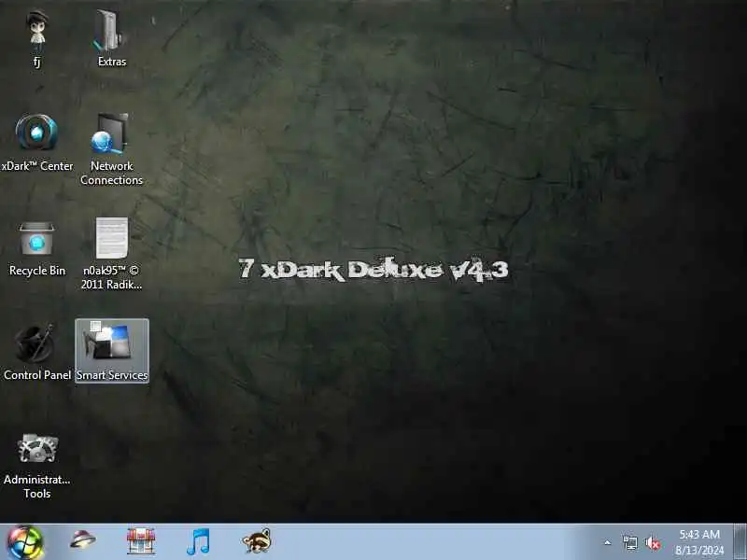Select the Extras folder icon

pos(110,31)
